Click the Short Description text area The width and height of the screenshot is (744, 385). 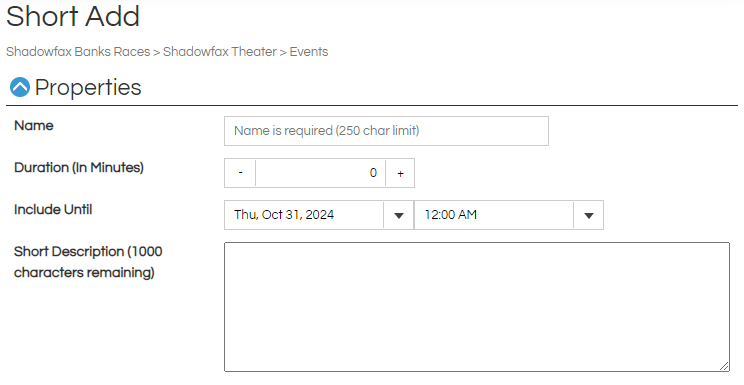pos(477,307)
